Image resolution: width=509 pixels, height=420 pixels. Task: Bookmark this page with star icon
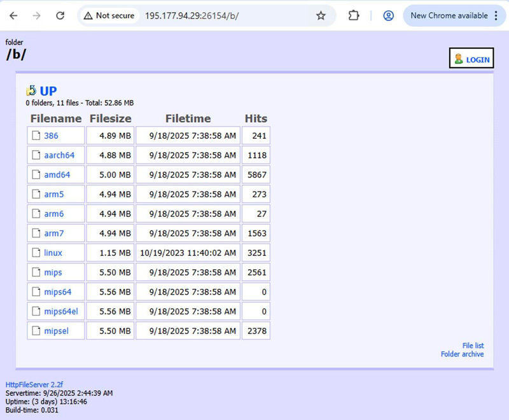321,16
